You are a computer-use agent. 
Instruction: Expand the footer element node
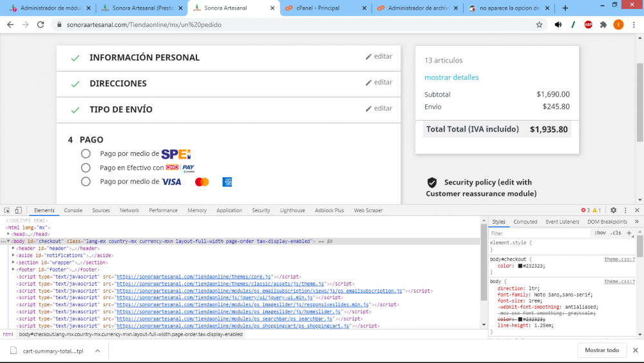coord(13,270)
